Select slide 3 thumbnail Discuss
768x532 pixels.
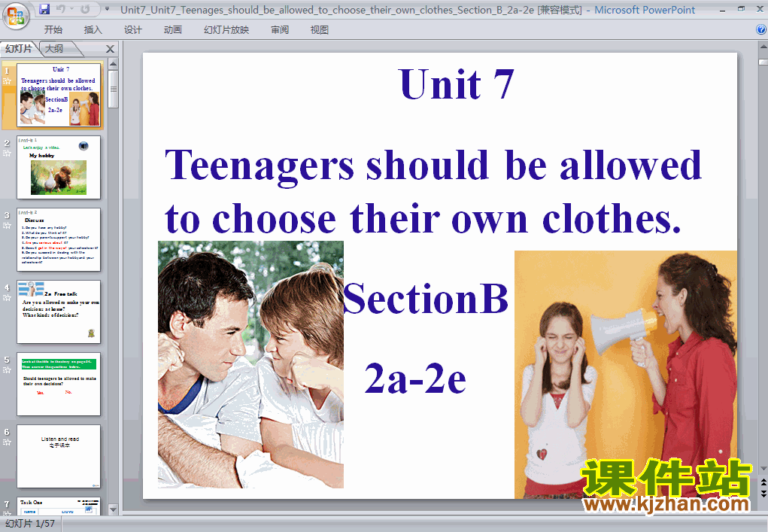pyautogui.click(x=58, y=239)
